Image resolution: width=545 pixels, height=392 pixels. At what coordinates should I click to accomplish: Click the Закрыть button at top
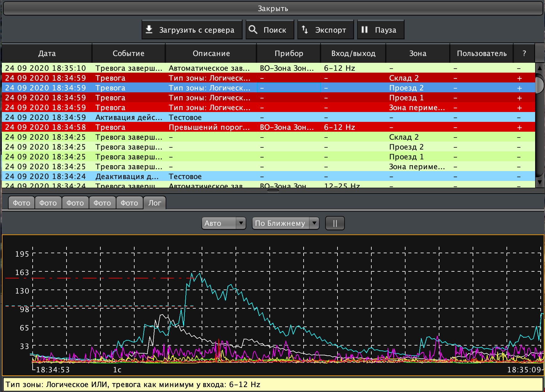coord(272,8)
